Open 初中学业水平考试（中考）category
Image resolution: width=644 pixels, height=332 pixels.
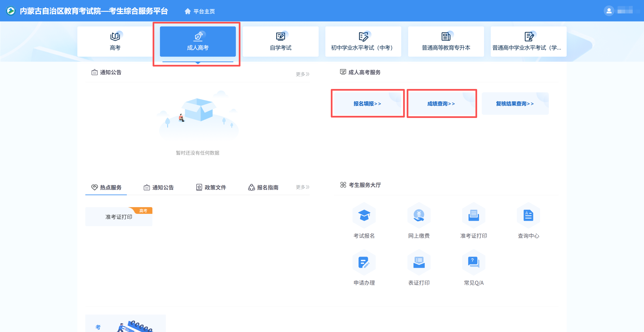tap(363, 41)
